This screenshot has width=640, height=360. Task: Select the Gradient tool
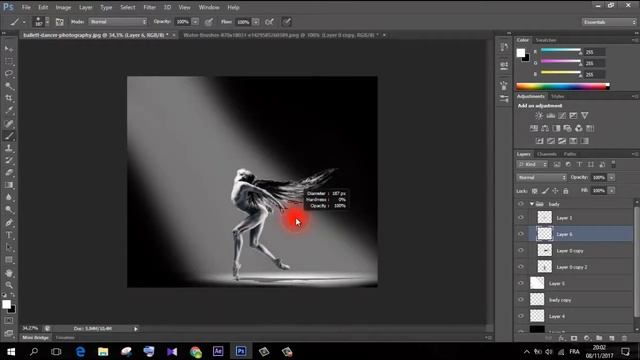(x=9, y=185)
